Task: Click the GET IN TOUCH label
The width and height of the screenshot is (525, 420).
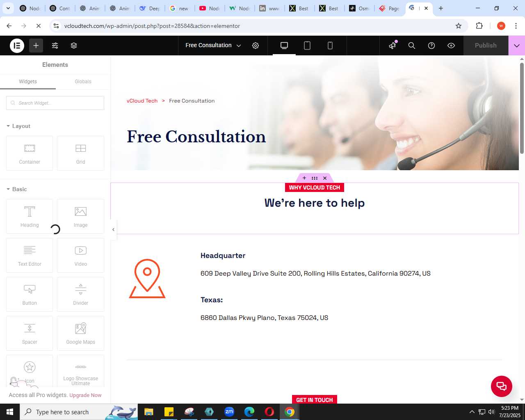Action: [315, 400]
